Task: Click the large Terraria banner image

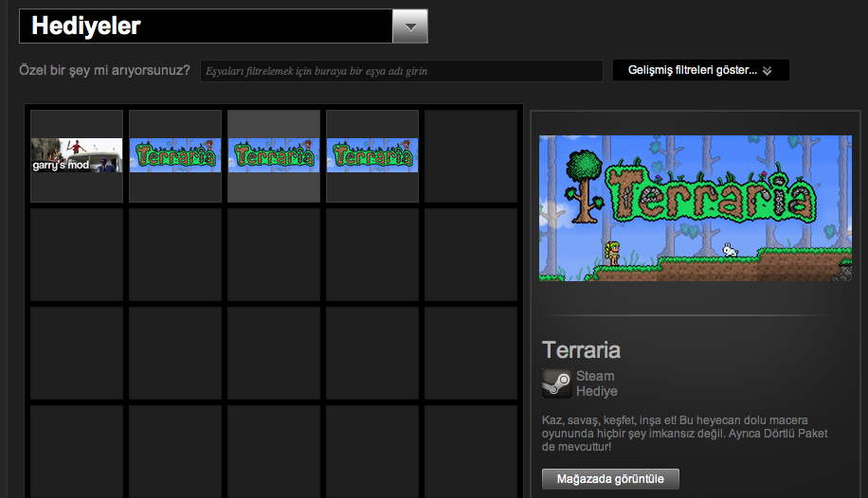Action: [x=696, y=208]
